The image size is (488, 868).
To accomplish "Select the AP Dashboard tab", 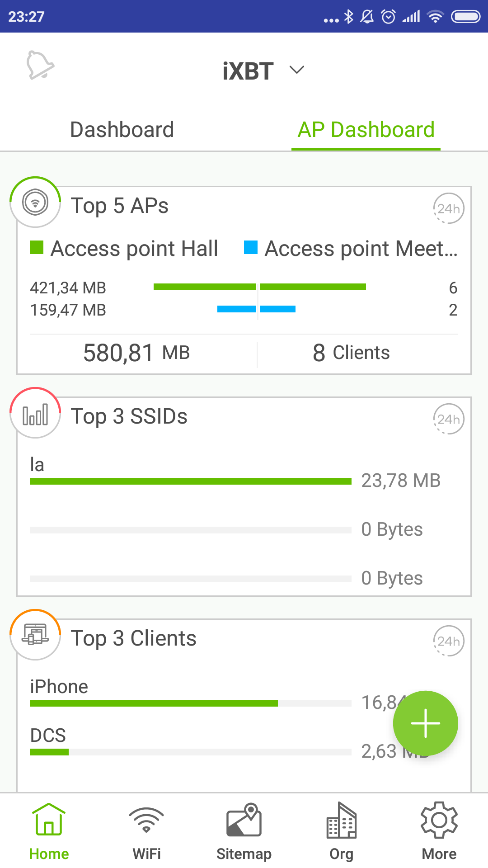I will tap(366, 130).
